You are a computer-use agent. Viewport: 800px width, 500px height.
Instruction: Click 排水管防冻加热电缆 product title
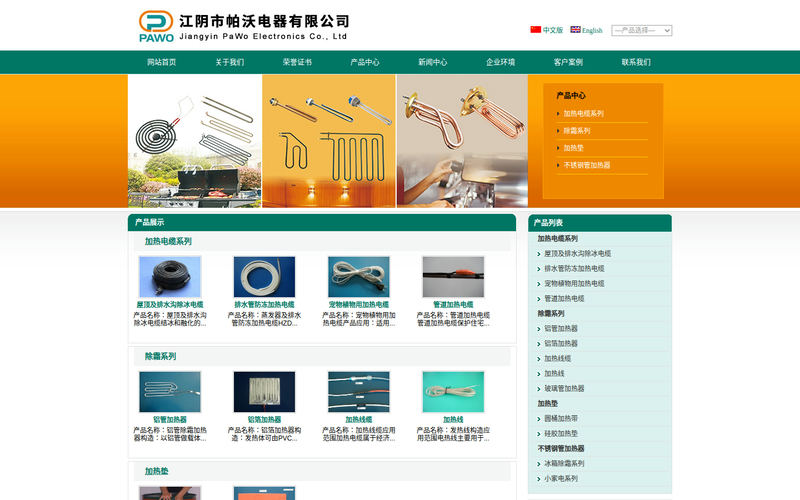[x=264, y=305]
